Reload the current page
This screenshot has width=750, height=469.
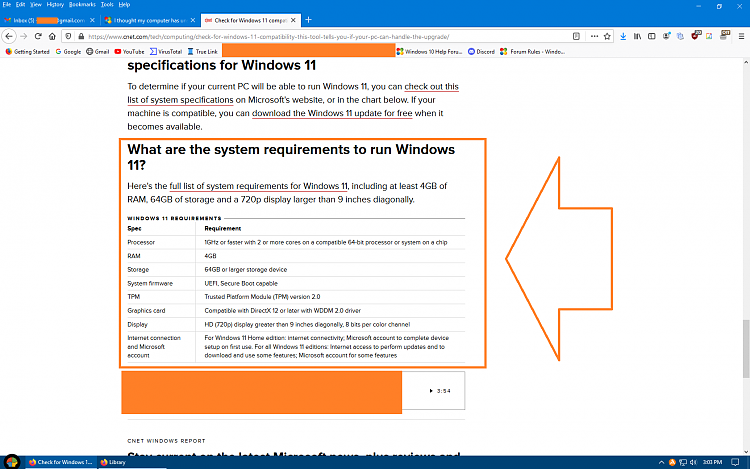click(38, 36)
